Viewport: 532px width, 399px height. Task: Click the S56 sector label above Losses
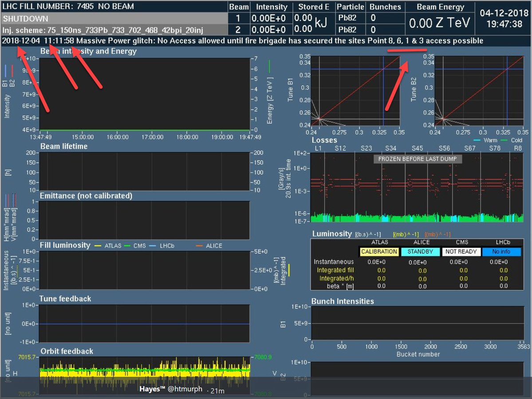[x=444, y=149]
